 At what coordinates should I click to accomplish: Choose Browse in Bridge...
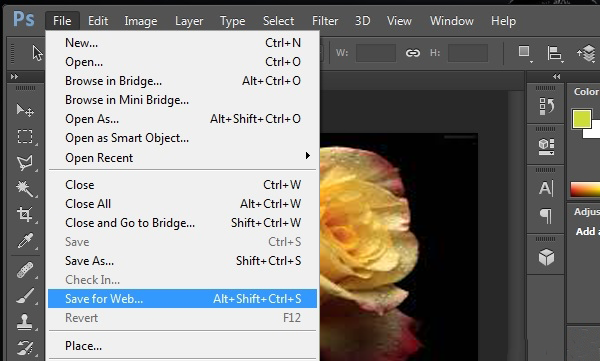point(183,81)
